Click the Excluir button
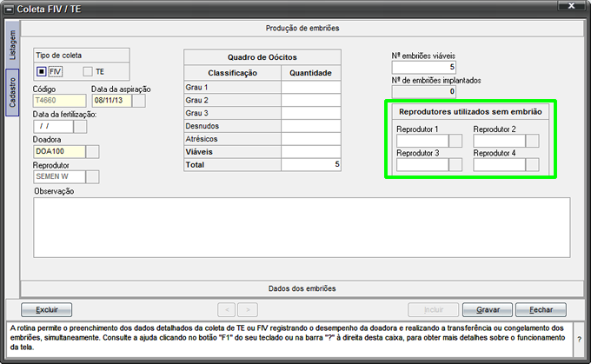 (x=46, y=310)
